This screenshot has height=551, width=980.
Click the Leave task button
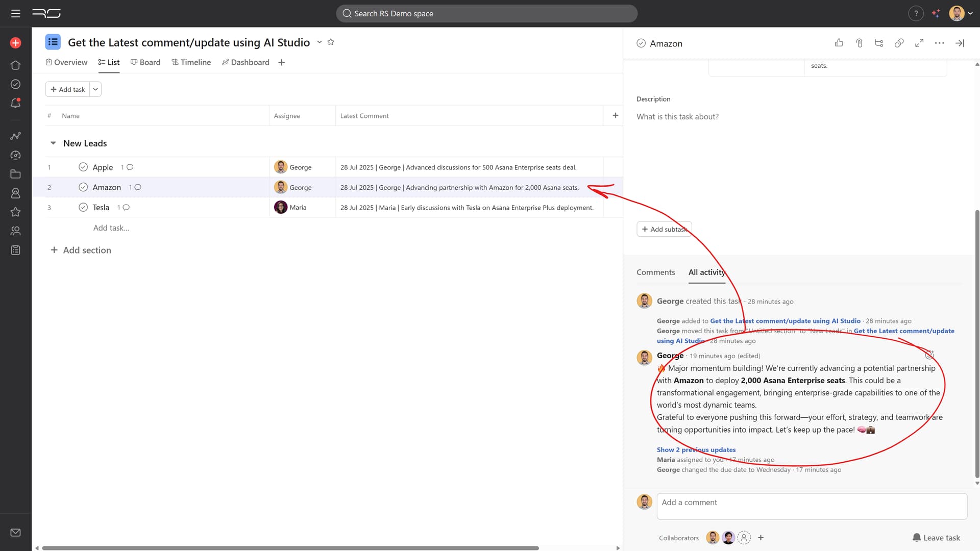936,538
